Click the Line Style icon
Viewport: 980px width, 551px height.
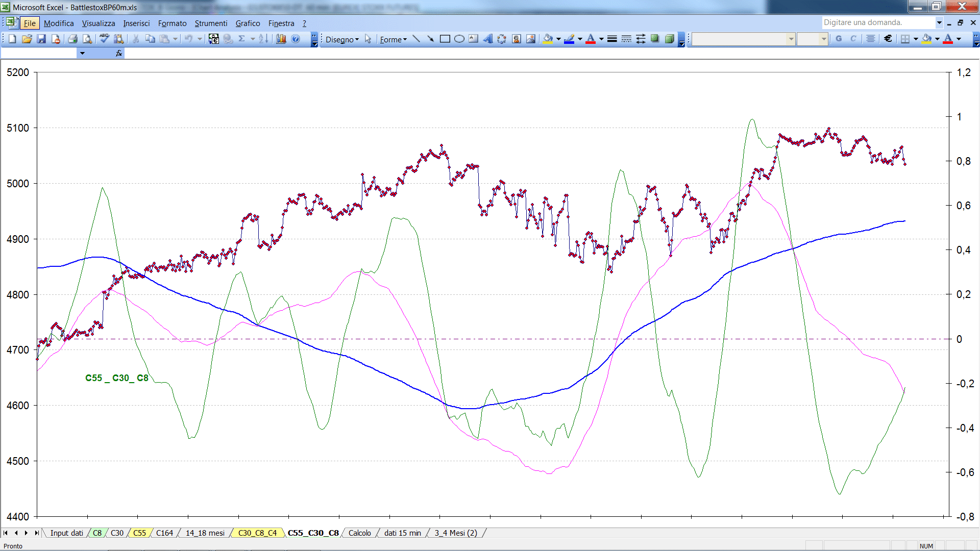coord(612,39)
